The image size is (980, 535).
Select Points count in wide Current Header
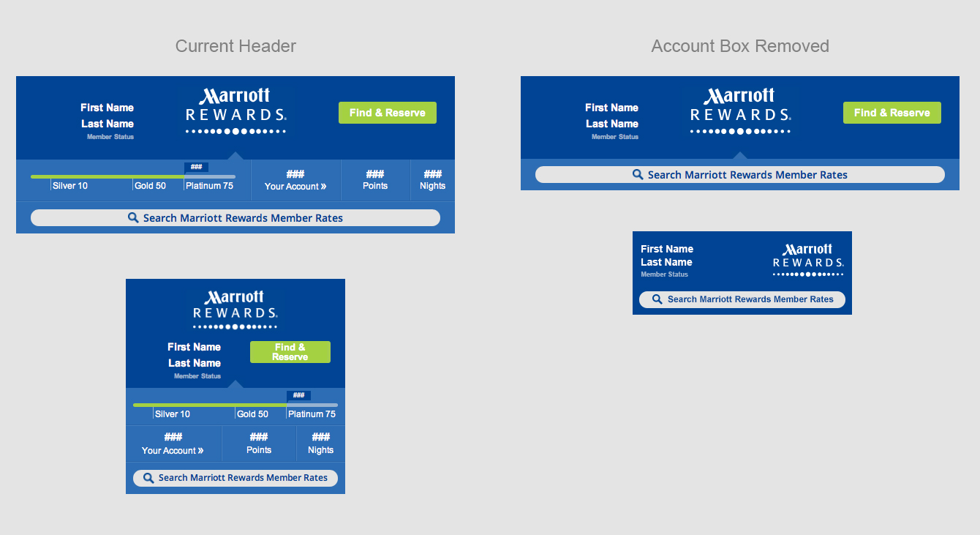pyautogui.click(x=375, y=174)
